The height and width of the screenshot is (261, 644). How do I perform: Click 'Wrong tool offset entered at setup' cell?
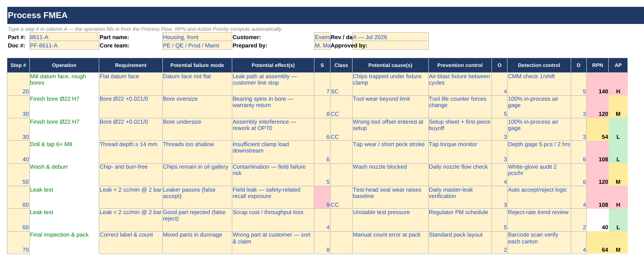pyautogui.click(x=390, y=130)
